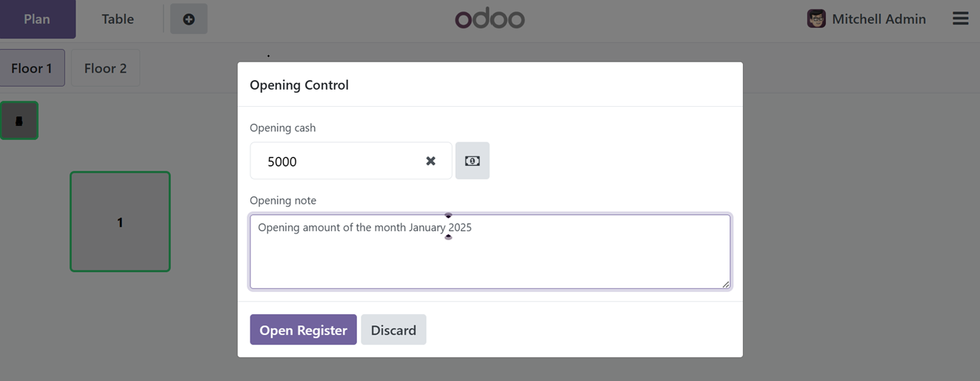
Task: Switch to the Plan tab
Action: point(37,19)
